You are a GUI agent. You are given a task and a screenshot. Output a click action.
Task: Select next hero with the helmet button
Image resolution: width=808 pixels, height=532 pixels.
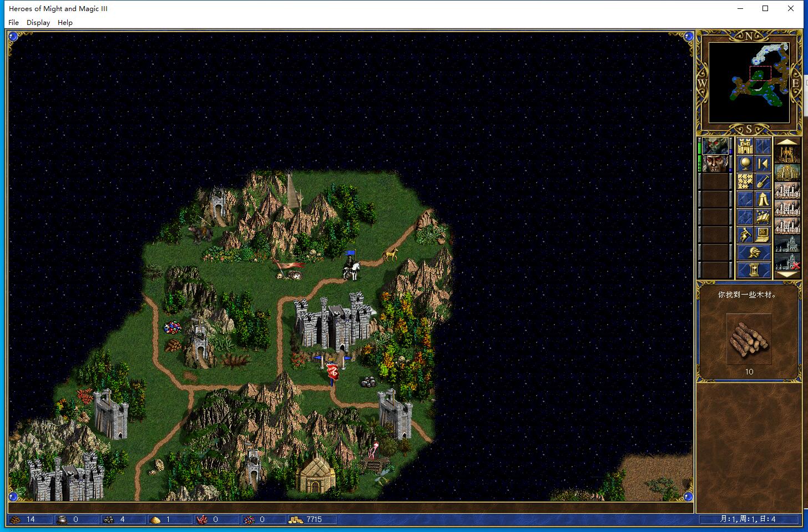pos(754,252)
